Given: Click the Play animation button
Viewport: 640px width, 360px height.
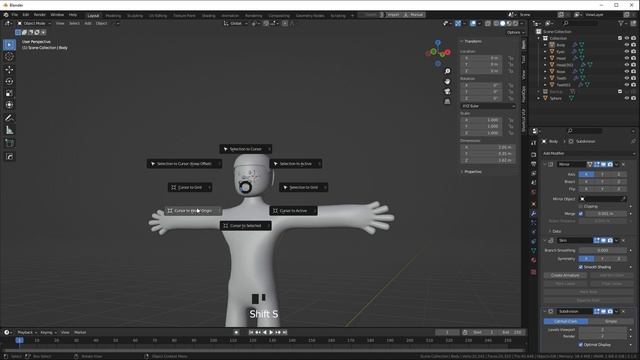Looking at the screenshot, I should point(271,332).
